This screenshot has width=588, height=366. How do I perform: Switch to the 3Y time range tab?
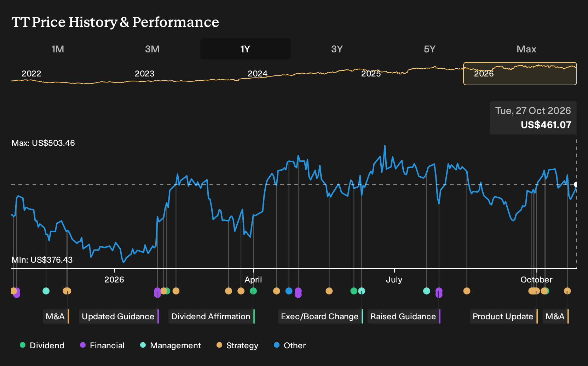coord(337,49)
